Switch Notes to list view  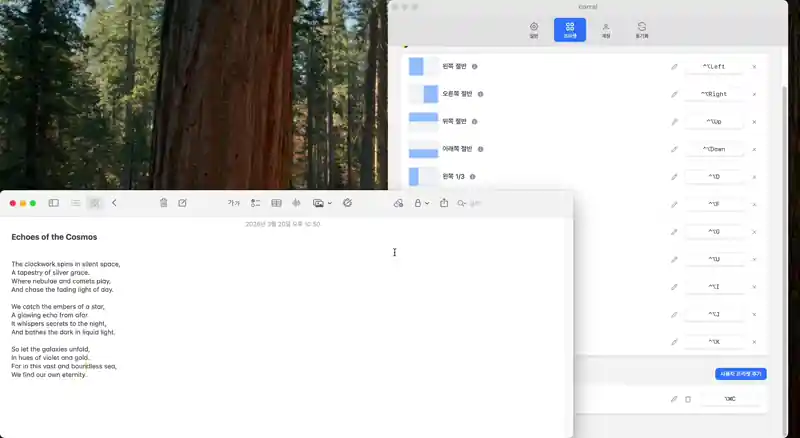76,203
